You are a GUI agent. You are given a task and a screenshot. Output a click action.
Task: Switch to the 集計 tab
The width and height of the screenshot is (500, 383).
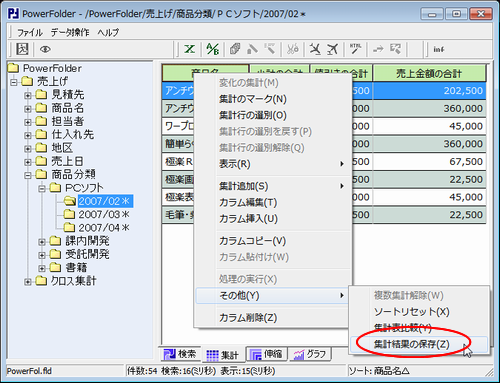tap(223, 355)
